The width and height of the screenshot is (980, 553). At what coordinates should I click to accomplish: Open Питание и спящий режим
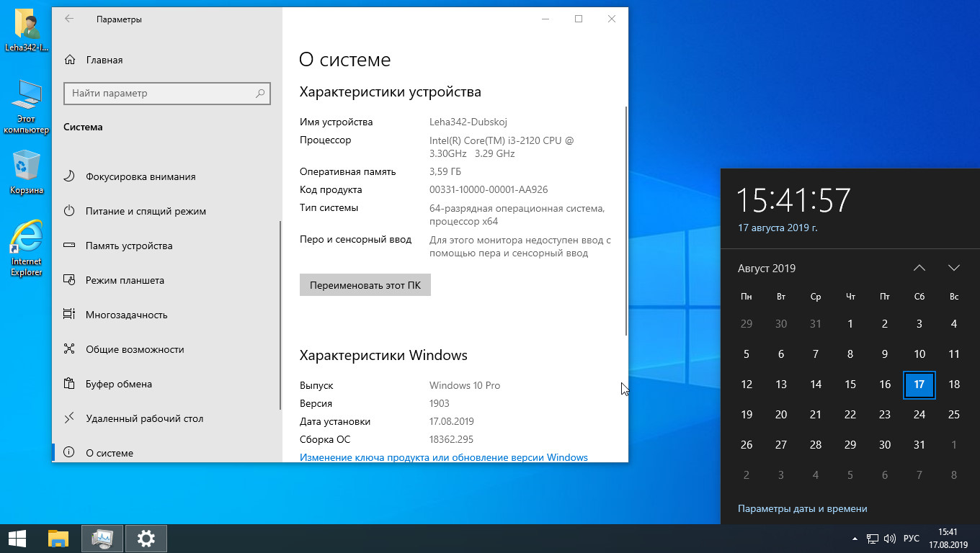pos(167,211)
